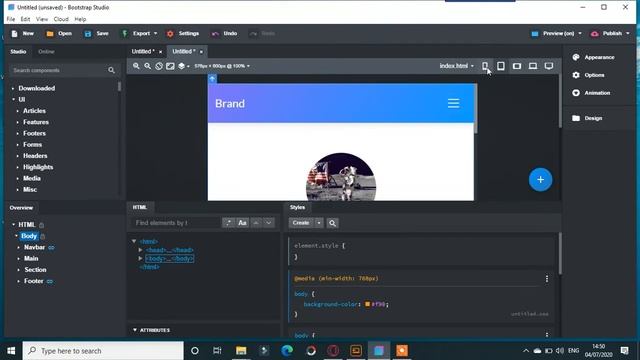The image size is (640, 360).
Task: Click the blue plus floating button
Action: click(540, 180)
